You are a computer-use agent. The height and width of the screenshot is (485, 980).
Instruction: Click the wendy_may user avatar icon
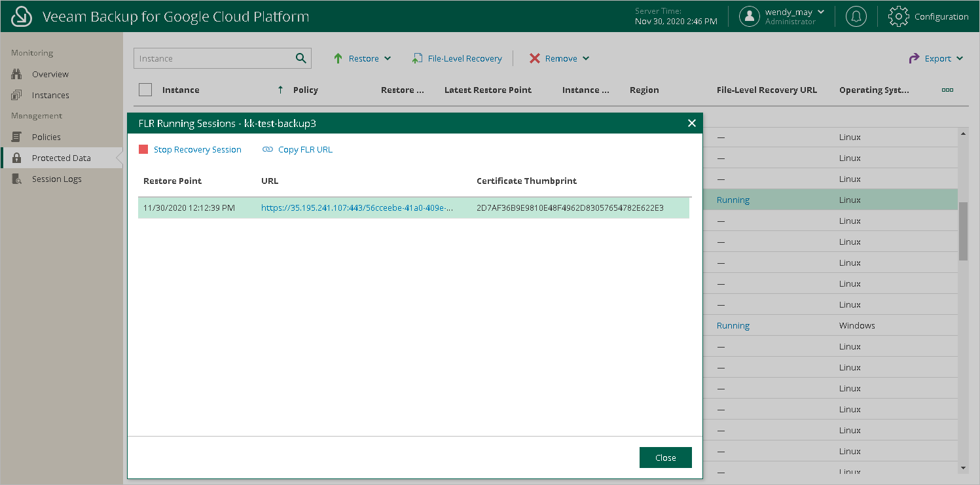750,16
